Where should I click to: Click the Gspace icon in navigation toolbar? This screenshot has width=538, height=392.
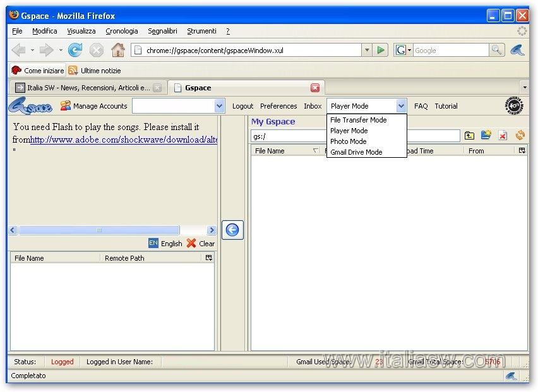pos(517,50)
